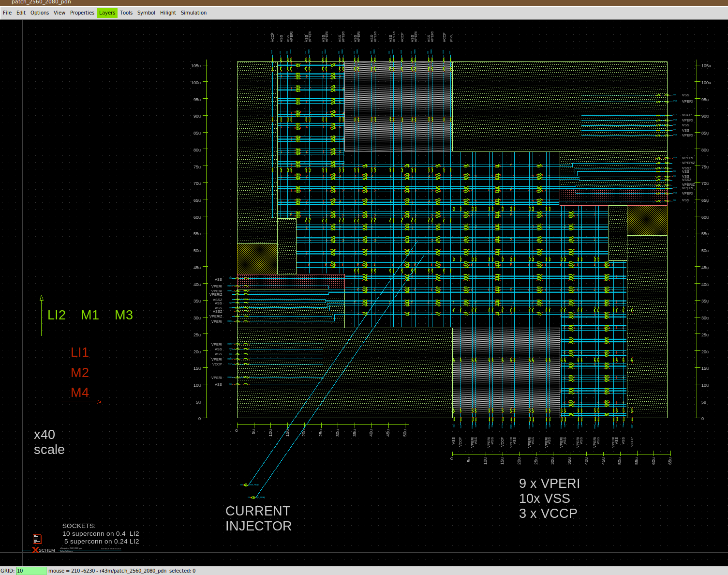The image size is (728, 575).
Task: Select the red horizontal arrow under M4
Action: tap(81, 402)
